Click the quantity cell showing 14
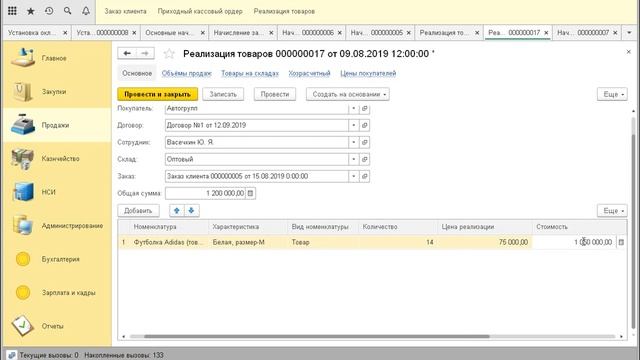640x360 pixels. 398,242
